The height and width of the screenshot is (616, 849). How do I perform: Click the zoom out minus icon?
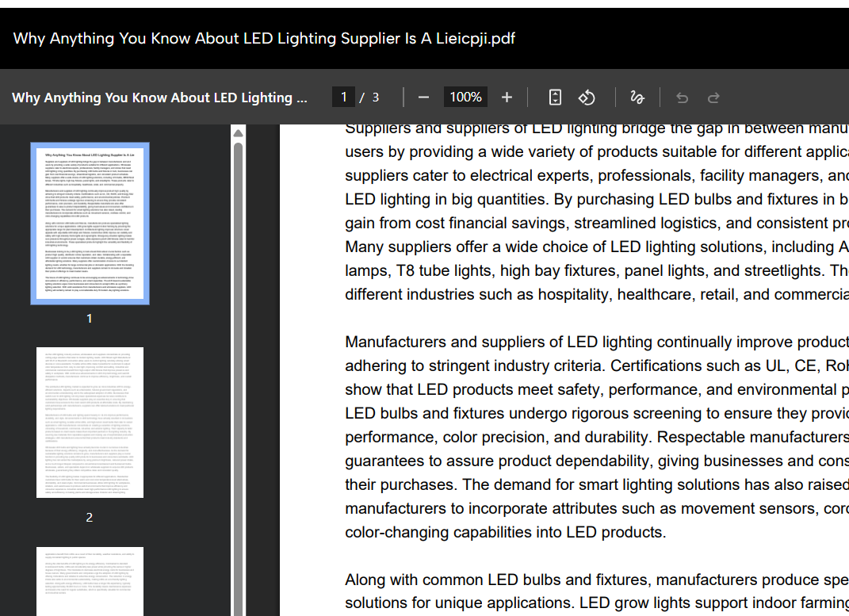coord(423,98)
